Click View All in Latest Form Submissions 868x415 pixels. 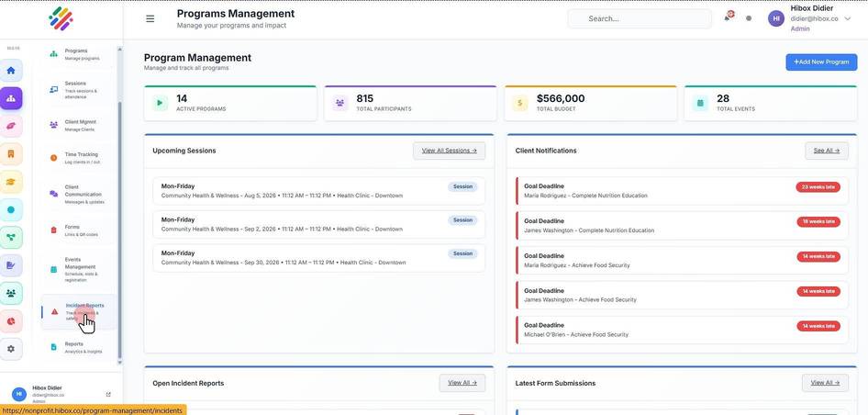coord(825,383)
